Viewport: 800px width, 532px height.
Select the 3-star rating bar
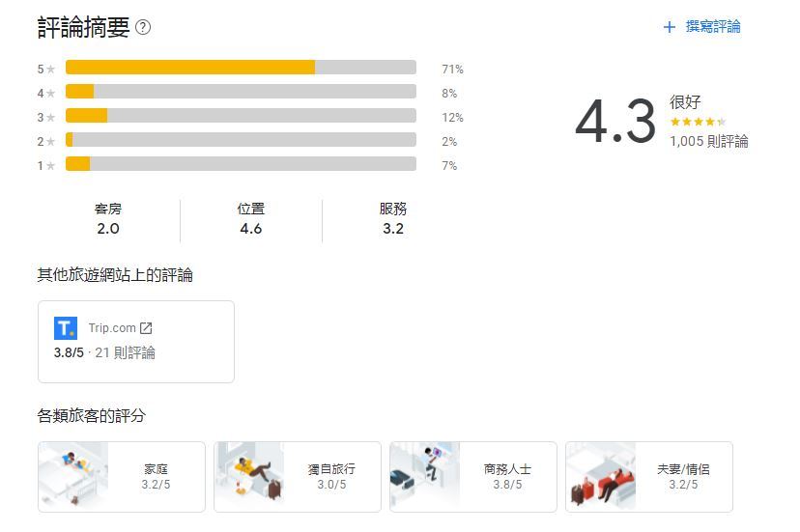pyautogui.click(x=241, y=116)
